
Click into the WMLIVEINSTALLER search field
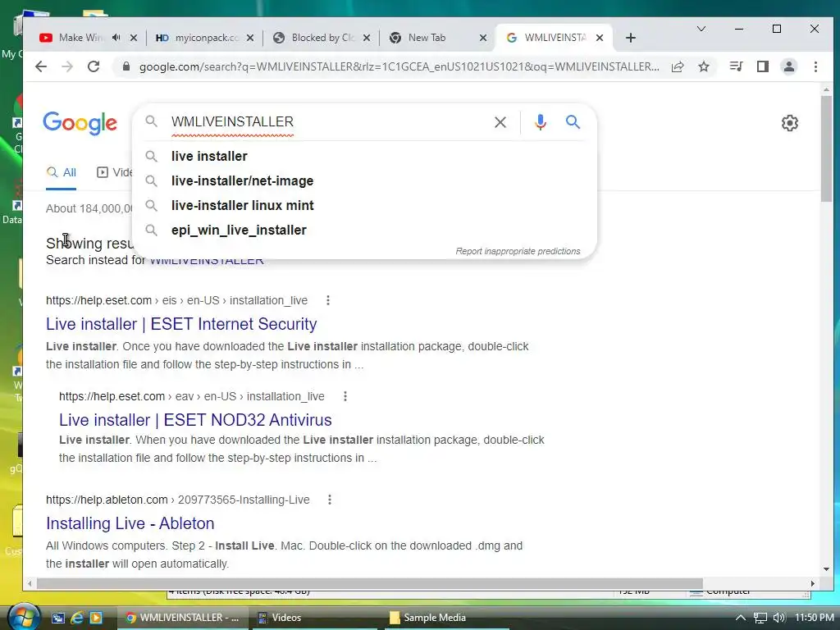click(326, 122)
